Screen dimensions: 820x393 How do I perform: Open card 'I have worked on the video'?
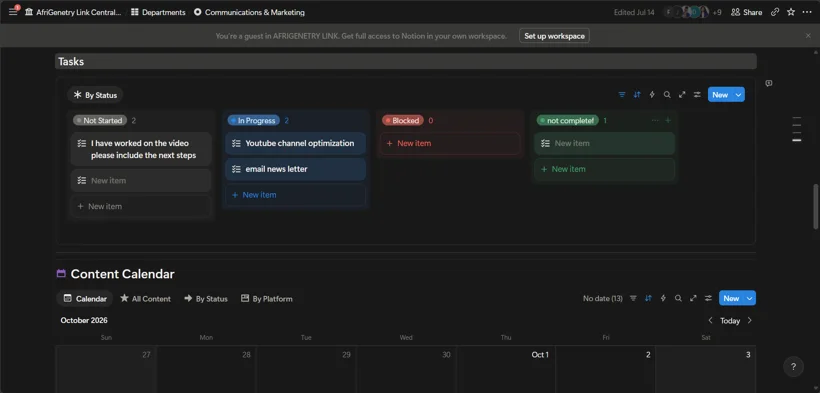[141, 149]
